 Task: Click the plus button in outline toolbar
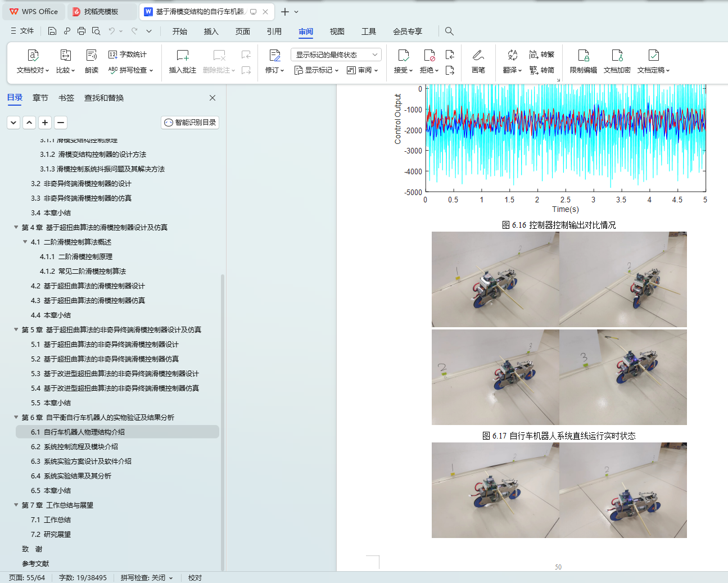(45, 122)
